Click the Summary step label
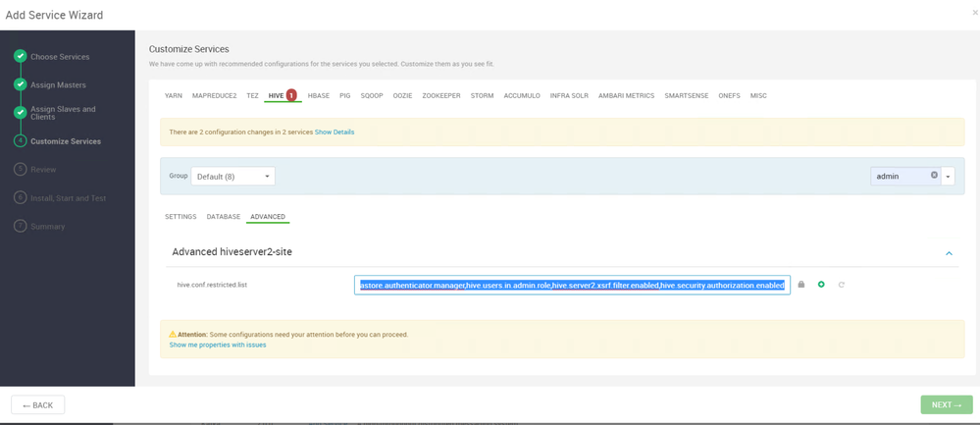 [47, 227]
